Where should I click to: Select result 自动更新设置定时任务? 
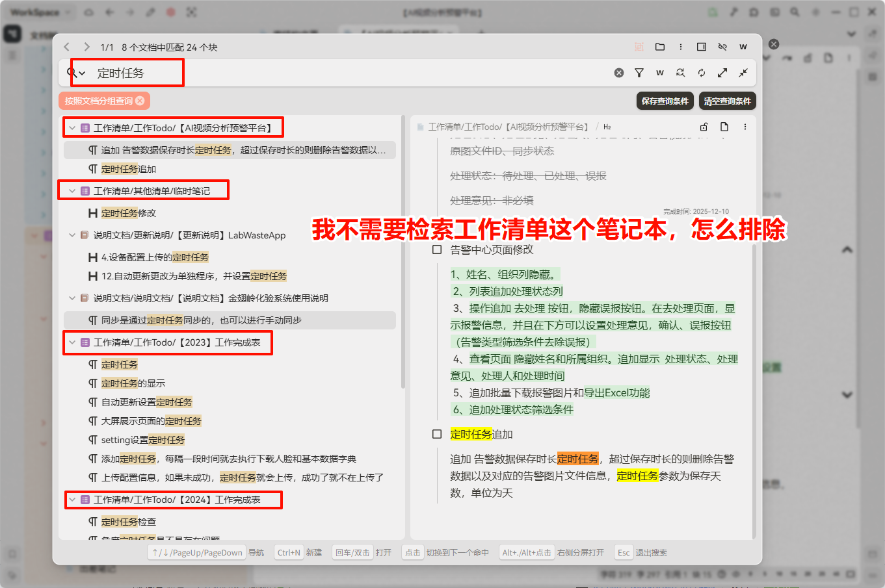click(230, 402)
